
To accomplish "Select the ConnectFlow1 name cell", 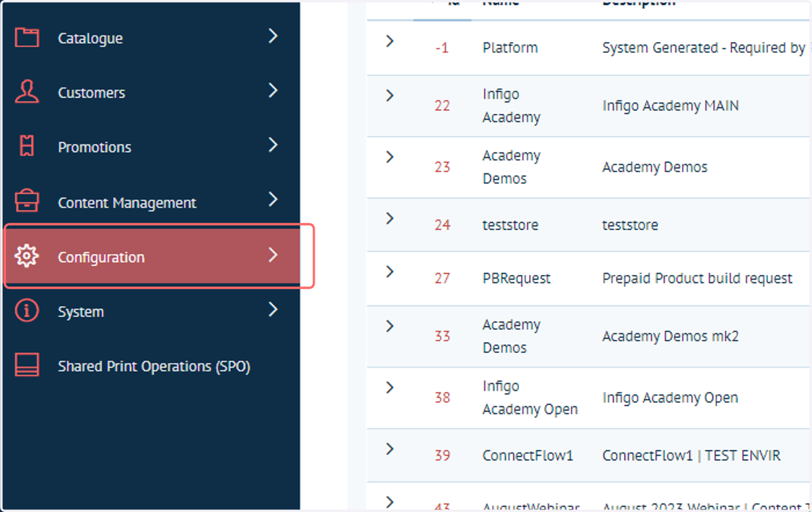I will coord(528,456).
